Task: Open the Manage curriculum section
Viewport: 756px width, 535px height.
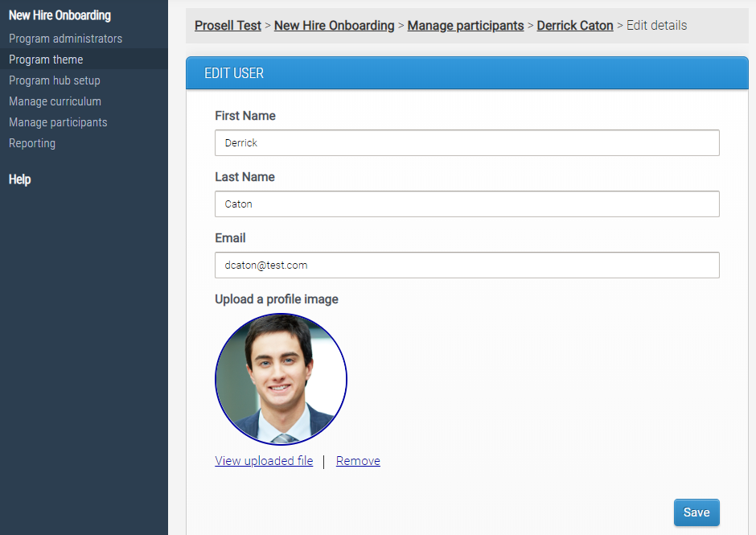Action: tap(55, 101)
